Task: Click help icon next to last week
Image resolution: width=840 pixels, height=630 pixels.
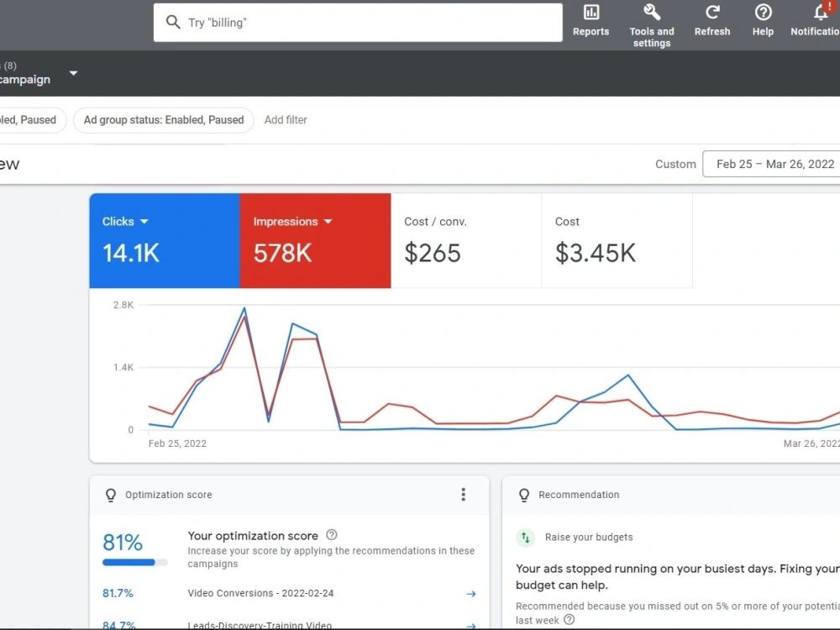Action: click(570, 620)
